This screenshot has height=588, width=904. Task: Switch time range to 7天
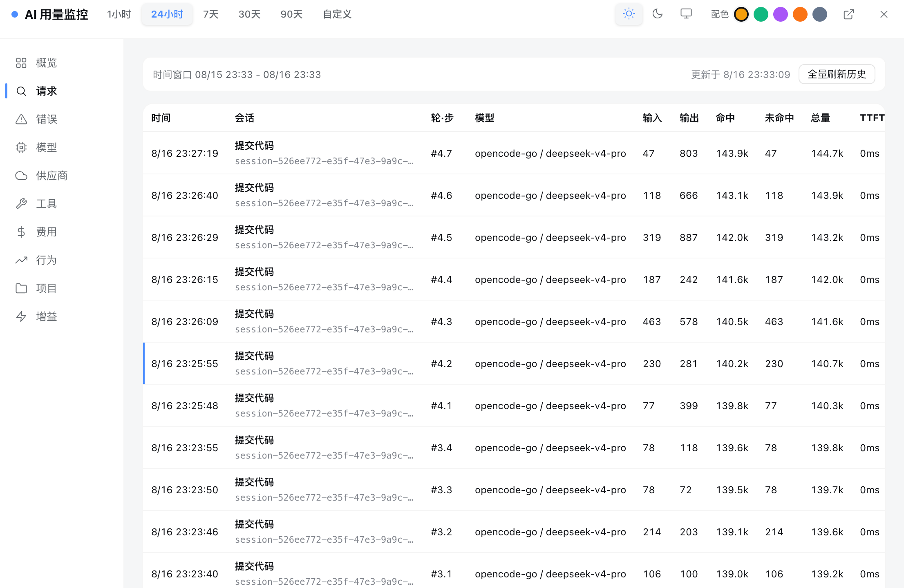point(211,14)
